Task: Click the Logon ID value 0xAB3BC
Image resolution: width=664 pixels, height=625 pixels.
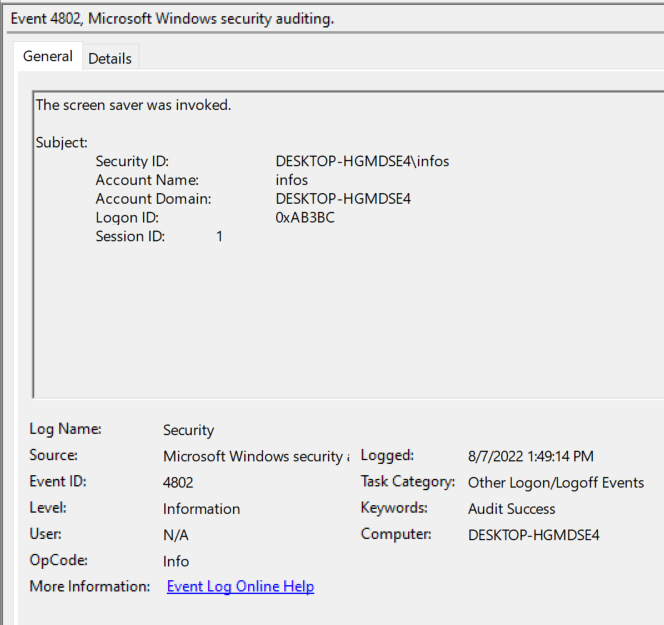Action: tap(305, 217)
